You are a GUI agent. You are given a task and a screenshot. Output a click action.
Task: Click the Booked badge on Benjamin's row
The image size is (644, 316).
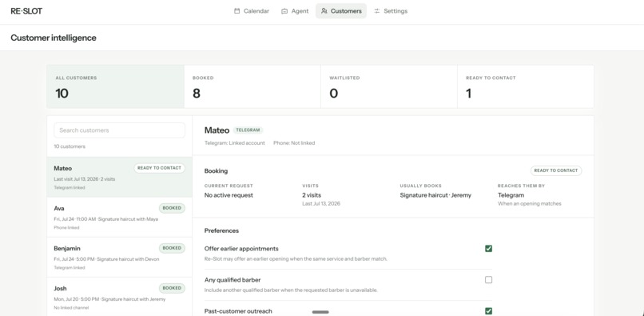[172, 248]
